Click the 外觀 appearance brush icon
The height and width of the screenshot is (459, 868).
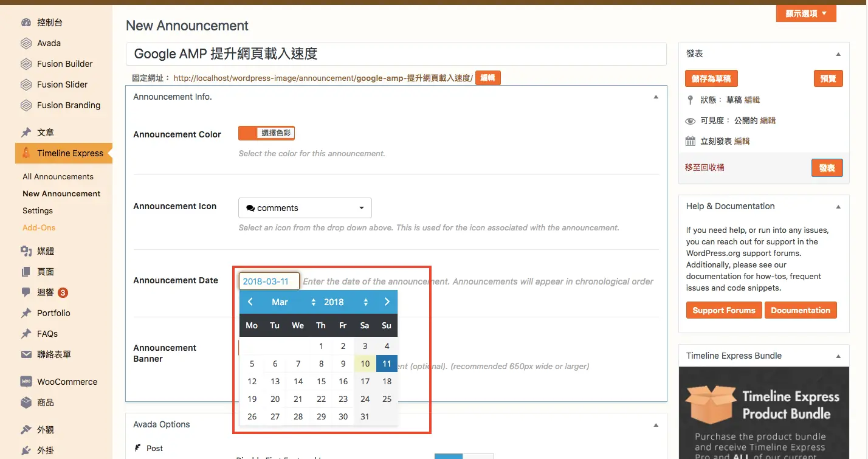click(x=26, y=430)
